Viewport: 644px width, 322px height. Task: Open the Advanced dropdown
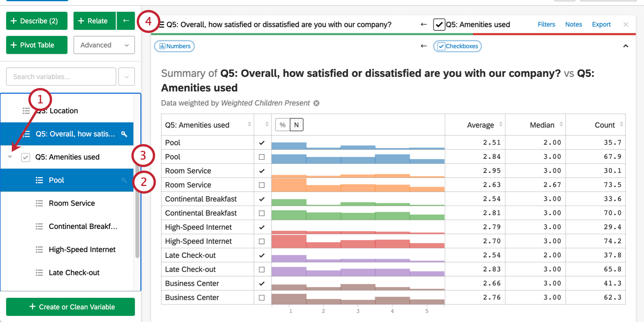(104, 45)
